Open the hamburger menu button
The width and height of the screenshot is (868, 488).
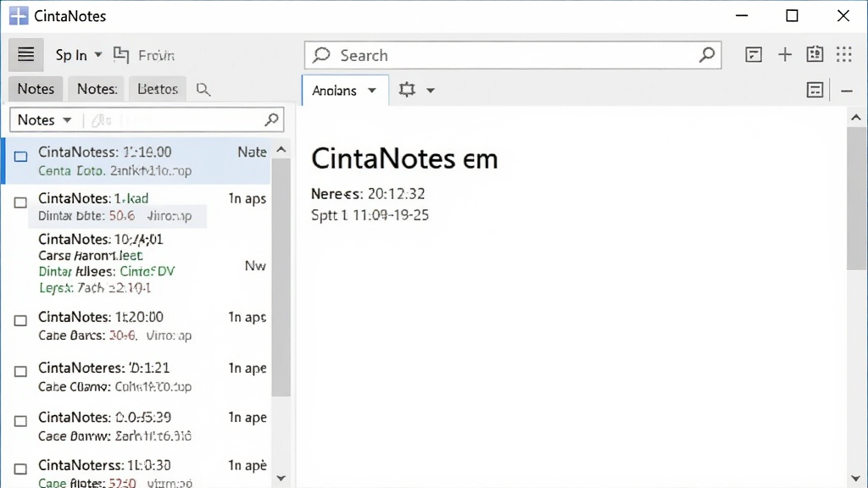26,55
